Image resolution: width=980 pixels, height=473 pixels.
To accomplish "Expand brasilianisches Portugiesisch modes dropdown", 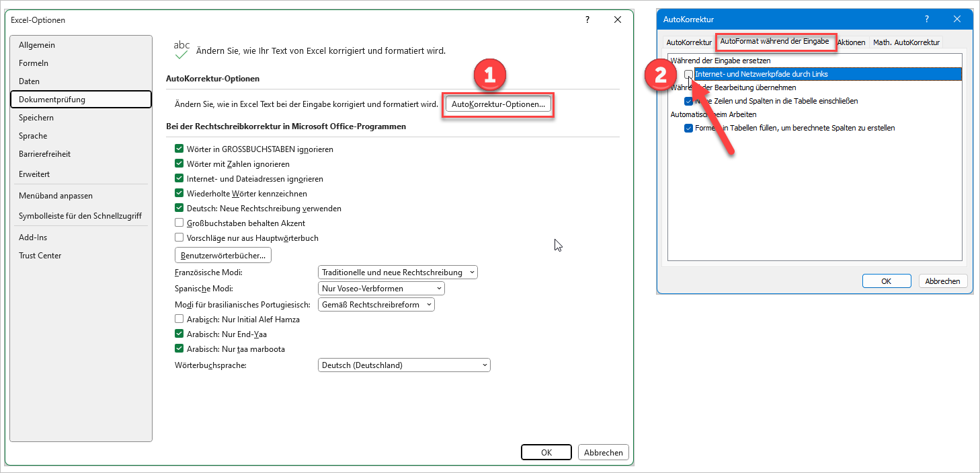I will pyautogui.click(x=376, y=305).
